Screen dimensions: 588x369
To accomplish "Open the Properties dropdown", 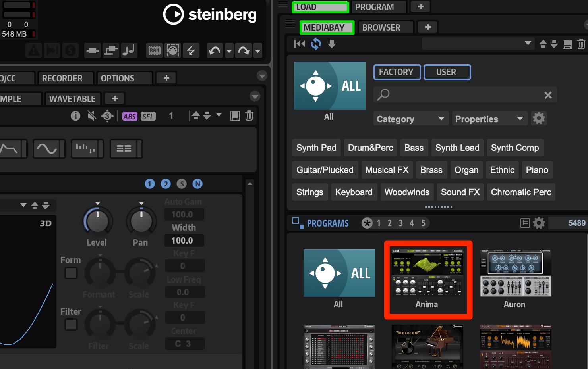I will (x=489, y=119).
